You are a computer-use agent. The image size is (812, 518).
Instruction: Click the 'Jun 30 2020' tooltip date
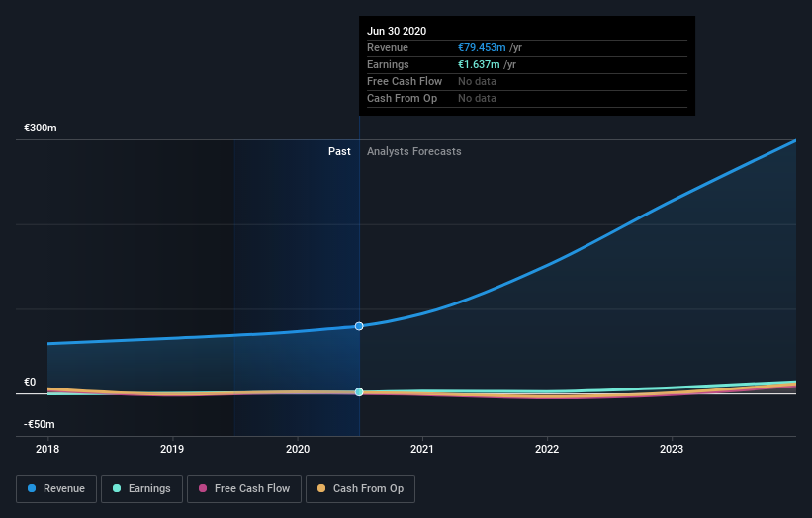[x=397, y=31]
